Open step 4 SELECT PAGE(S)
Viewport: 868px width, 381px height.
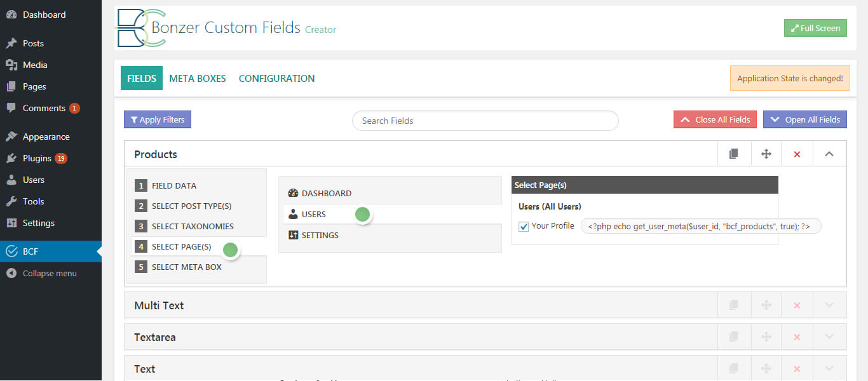198,246
